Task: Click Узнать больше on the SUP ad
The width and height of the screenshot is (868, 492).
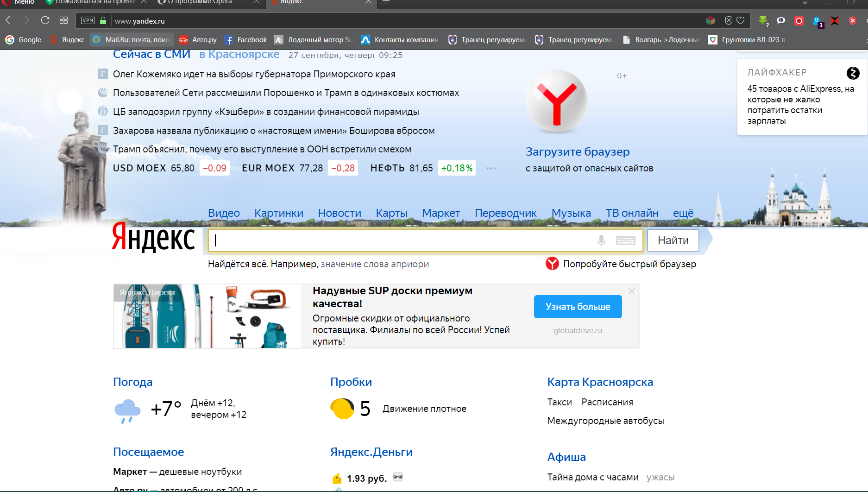Action: (x=577, y=306)
